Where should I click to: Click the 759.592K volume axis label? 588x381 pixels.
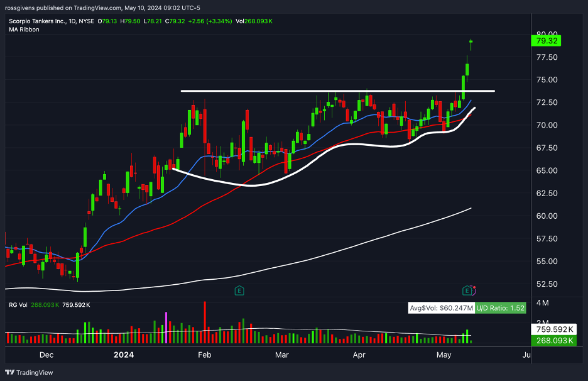point(554,329)
